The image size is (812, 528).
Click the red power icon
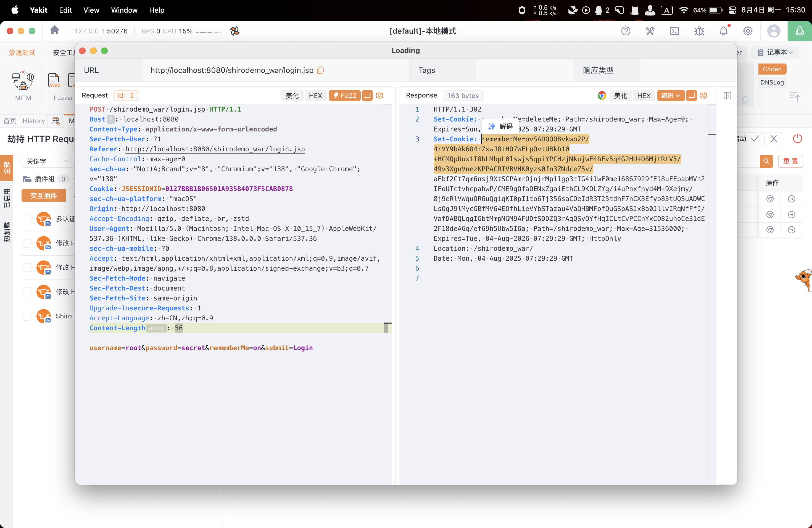[797, 138]
